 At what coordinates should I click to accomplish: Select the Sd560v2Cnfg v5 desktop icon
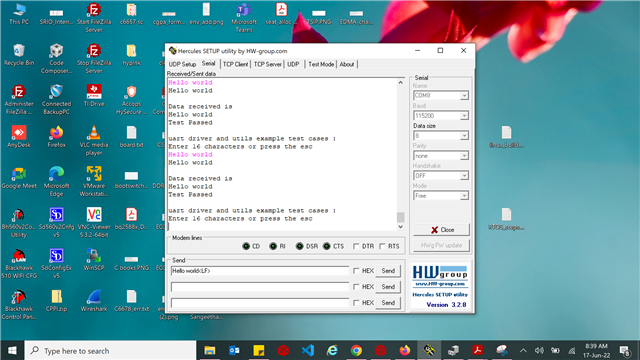point(56,223)
